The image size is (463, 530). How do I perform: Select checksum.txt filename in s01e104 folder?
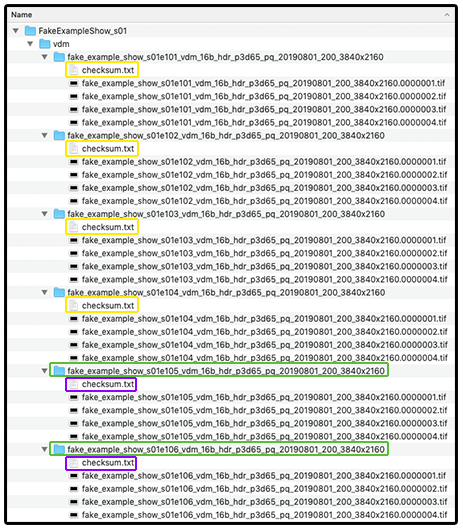108,305
